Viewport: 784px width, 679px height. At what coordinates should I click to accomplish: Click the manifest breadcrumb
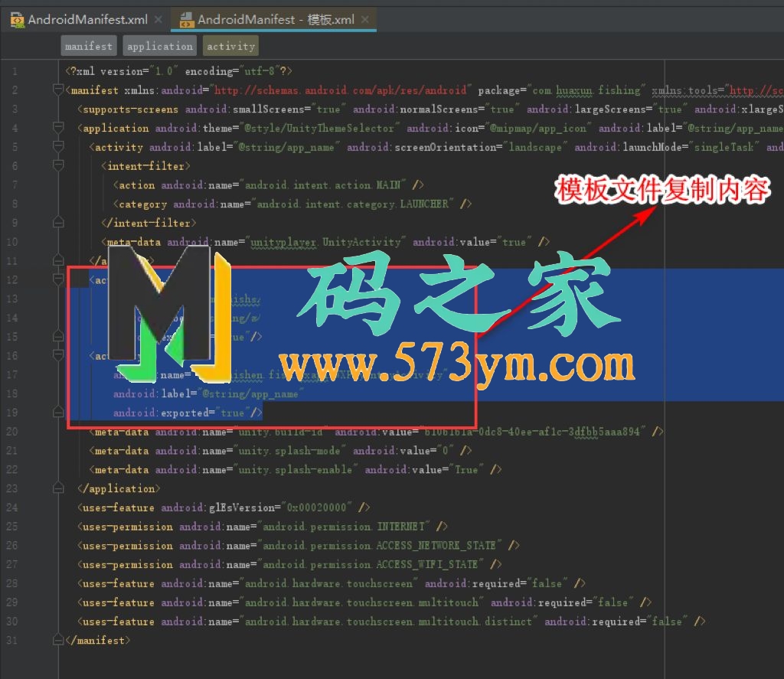(89, 47)
